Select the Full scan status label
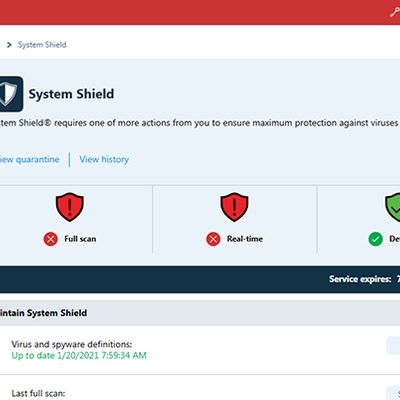400x400 pixels. pos(80,239)
